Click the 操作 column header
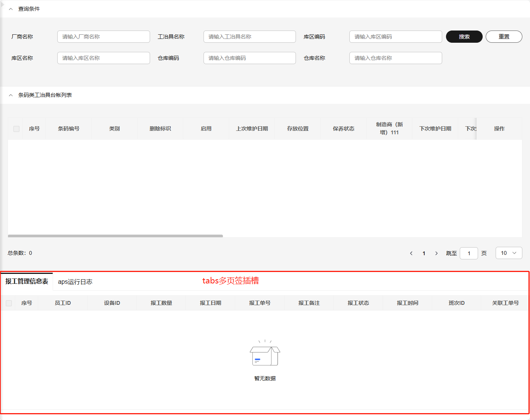The image size is (530, 420). 499,129
